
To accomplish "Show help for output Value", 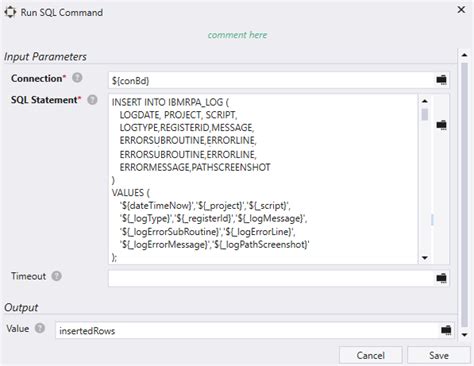I will pos(40,328).
